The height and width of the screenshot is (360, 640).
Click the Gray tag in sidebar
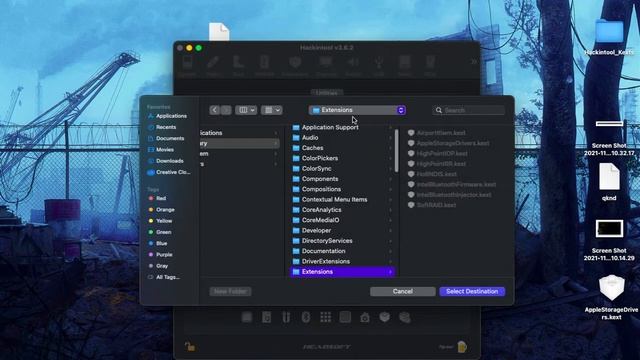158,266
